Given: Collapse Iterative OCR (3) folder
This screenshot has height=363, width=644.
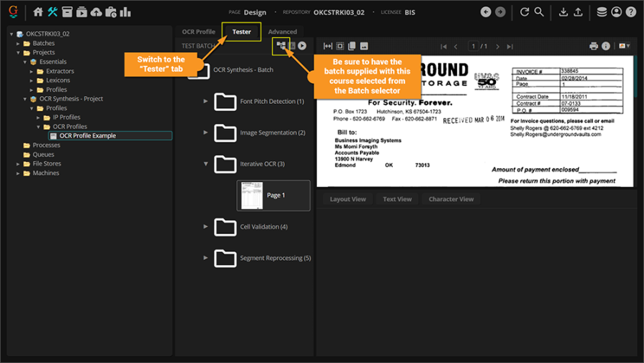Looking at the screenshot, I should [205, 164].
